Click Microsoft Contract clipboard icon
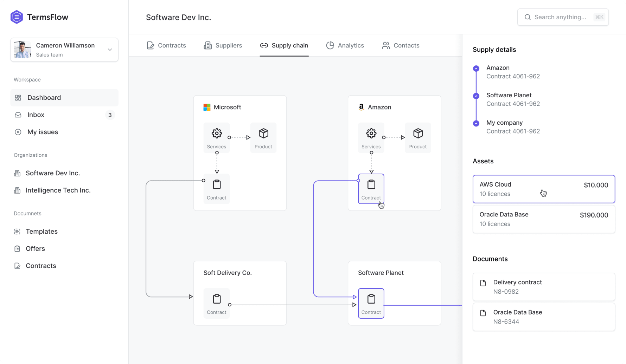This screenshot has height=364, width=626. [217, 185]
